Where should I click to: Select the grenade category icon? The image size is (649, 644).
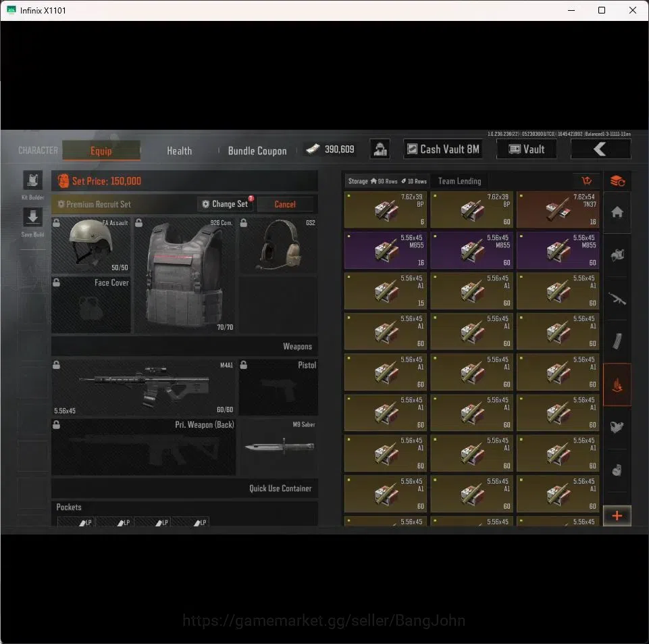(x=617, y=470)
